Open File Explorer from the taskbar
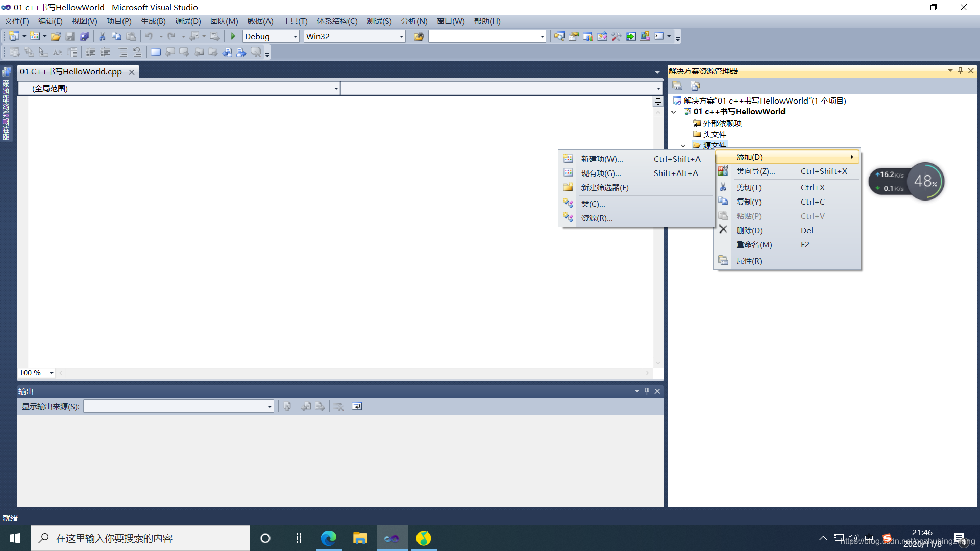 click(x=360, y=538)
